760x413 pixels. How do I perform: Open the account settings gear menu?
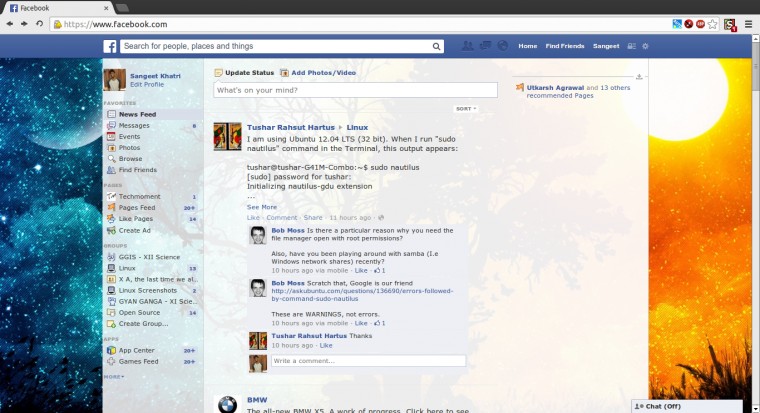(645, 47)
